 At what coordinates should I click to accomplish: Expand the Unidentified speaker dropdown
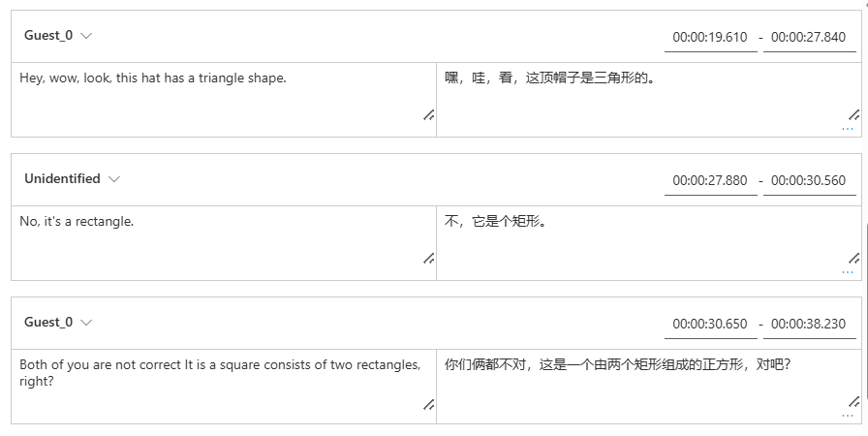[x=114, y=179]
